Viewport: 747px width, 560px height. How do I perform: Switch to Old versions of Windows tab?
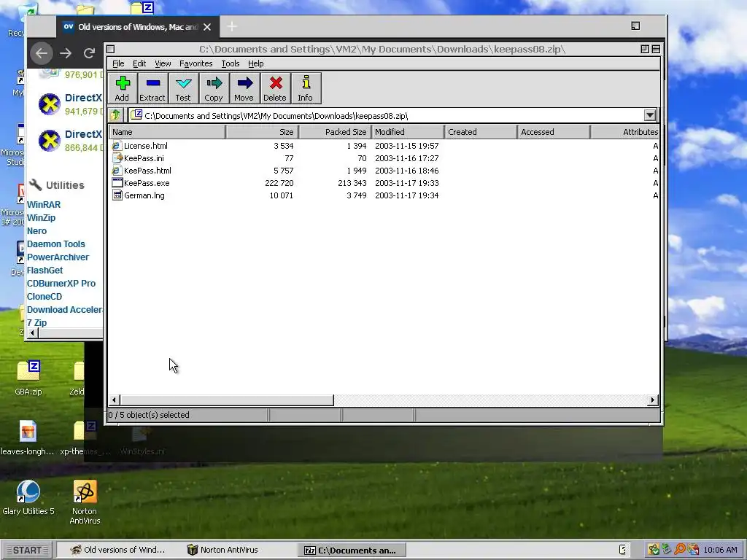[x=138, y=27]
